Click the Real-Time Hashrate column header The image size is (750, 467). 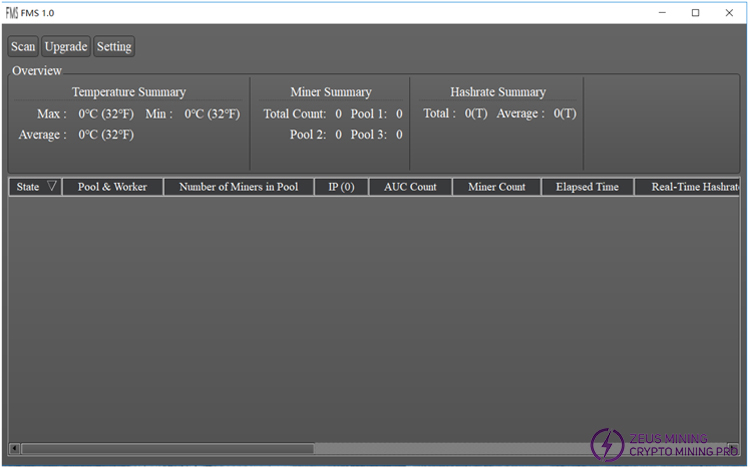click(690, 187)
